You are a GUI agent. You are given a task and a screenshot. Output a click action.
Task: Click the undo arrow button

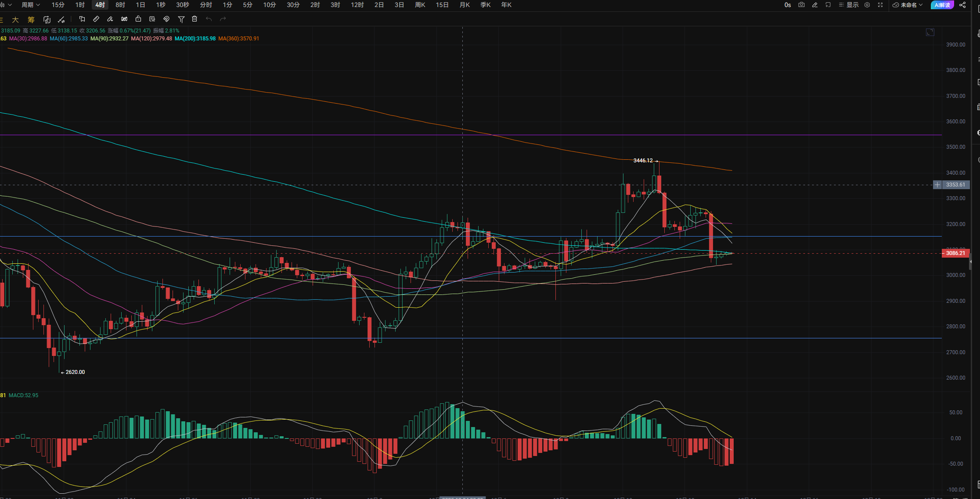tap(209, 19)
